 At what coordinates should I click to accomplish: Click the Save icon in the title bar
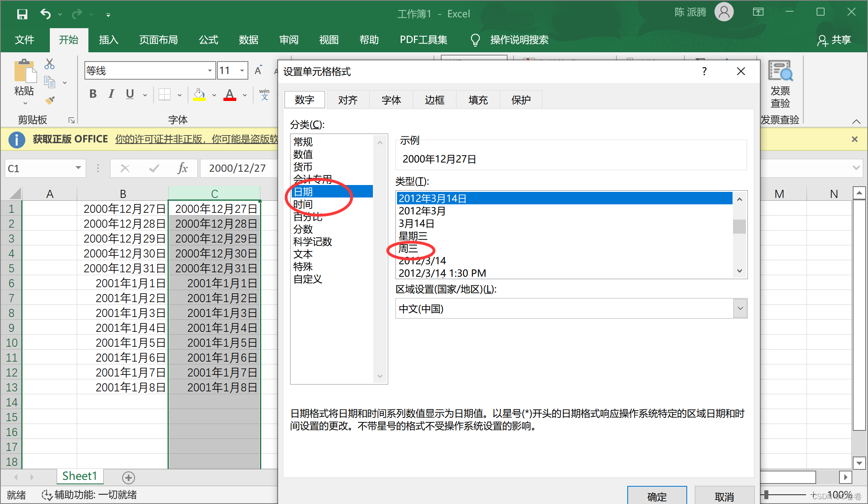22,14
